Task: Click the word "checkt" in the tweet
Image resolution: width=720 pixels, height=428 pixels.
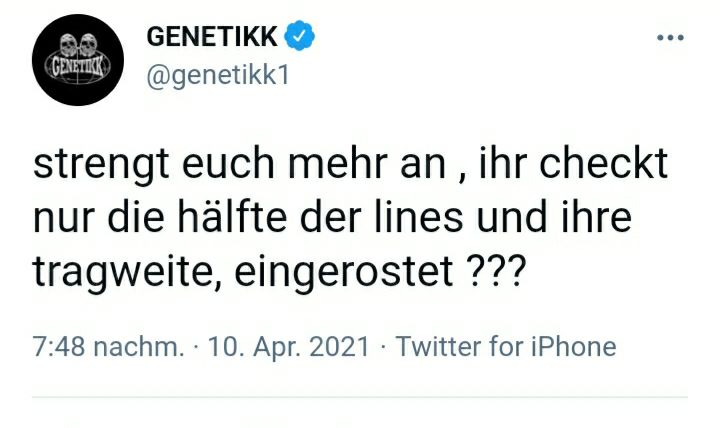Action: tap(603, 163)
